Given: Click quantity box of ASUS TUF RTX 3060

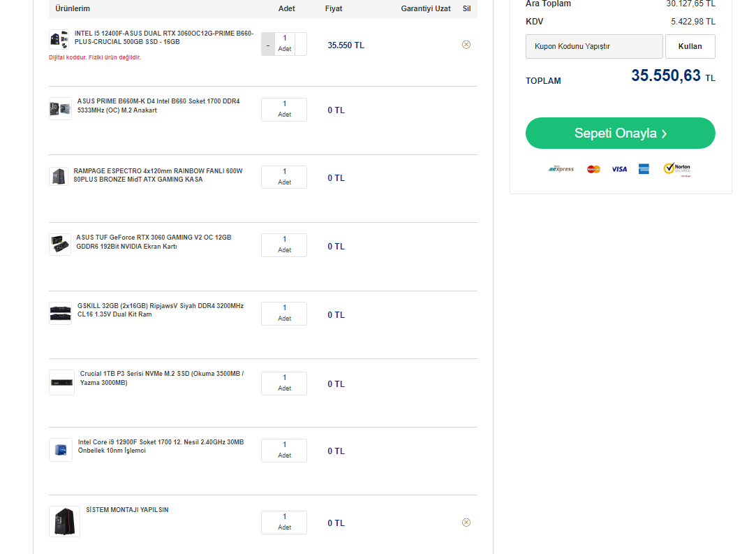Looking at the screenshot, I should coord(284,245).
